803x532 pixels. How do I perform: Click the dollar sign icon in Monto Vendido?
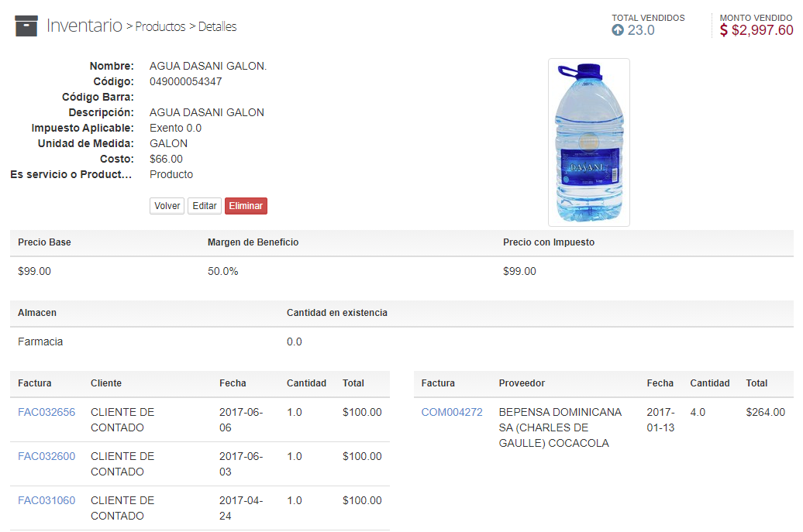click(724, 30)
